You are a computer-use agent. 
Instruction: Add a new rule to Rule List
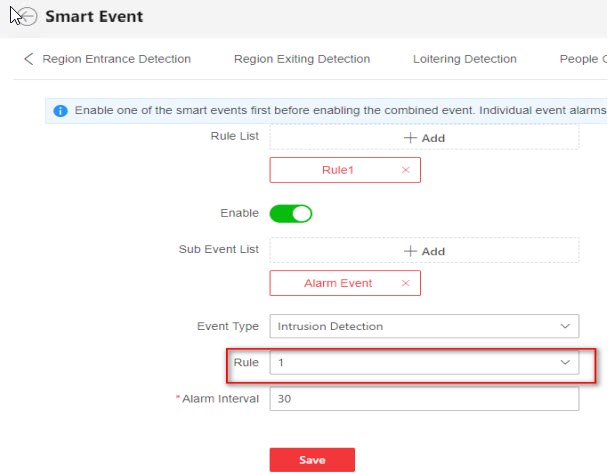(424, 138)
